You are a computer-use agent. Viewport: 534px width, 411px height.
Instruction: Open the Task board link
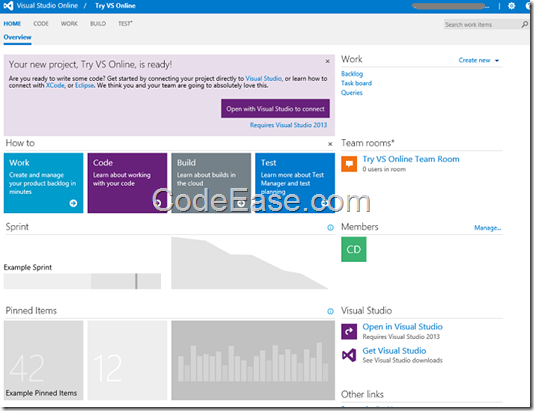coord(356,83)
